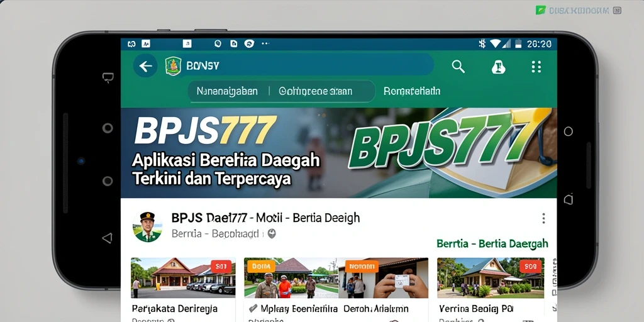This screenshot has width=644, height=322.
Task: Select the Gohtnreoe diaan tab
Action: [316, 91]
